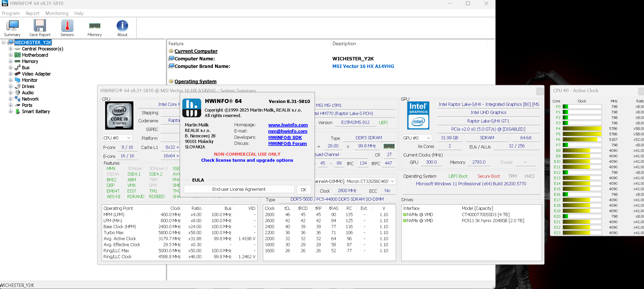Expand the Bus tree node
644x289 pixels.
(x=10, y=68)
